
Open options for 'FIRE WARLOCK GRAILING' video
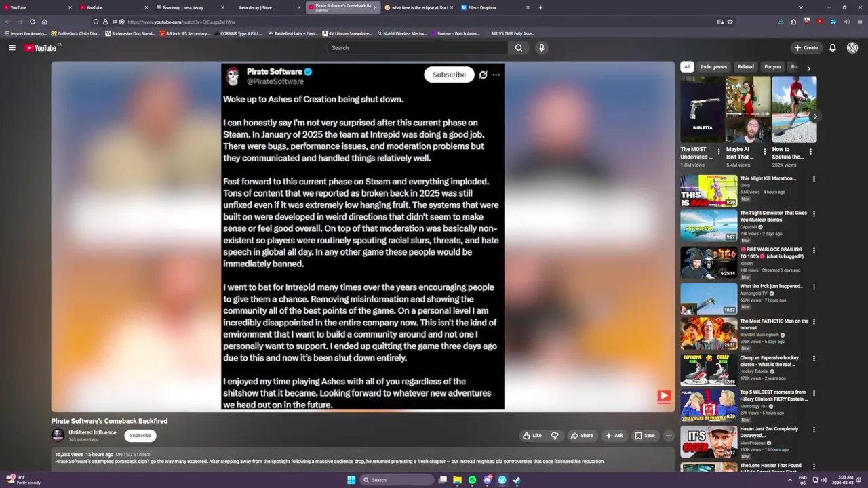coord(814,250)
